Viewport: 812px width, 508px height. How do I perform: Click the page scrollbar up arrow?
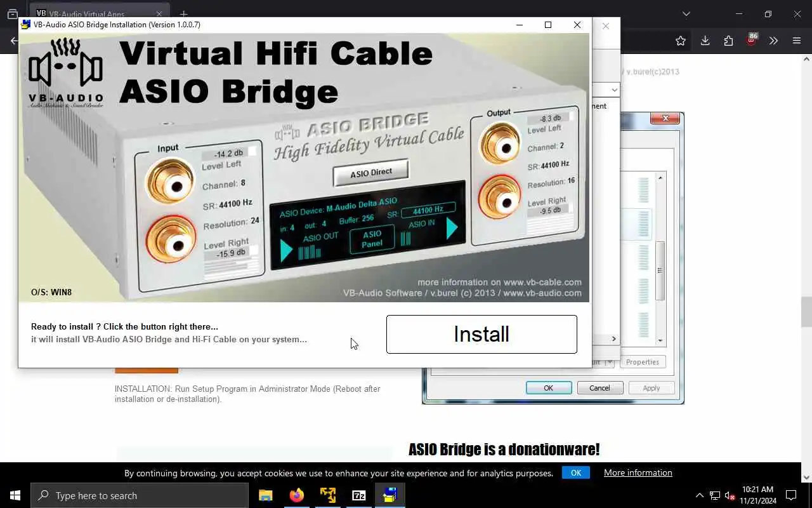pyautogui.click(x=806, y=59)
